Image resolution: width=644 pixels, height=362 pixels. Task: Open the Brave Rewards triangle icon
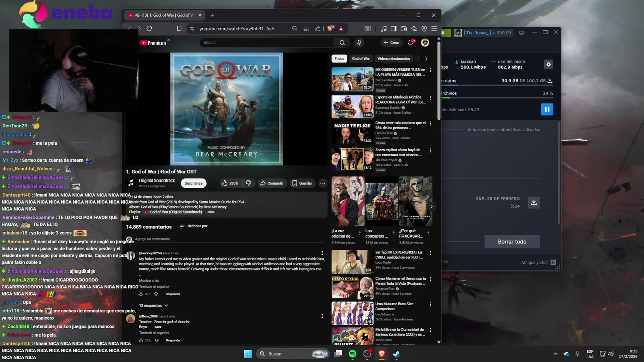point(341,29)
